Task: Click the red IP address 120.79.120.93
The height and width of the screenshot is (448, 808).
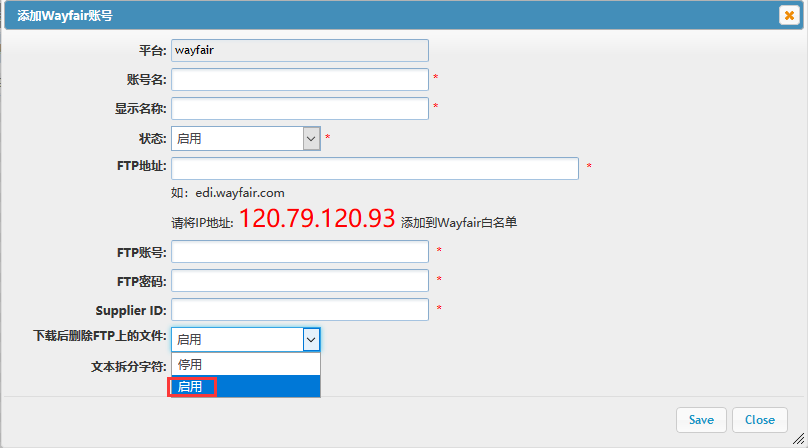Action: (317, 220)
